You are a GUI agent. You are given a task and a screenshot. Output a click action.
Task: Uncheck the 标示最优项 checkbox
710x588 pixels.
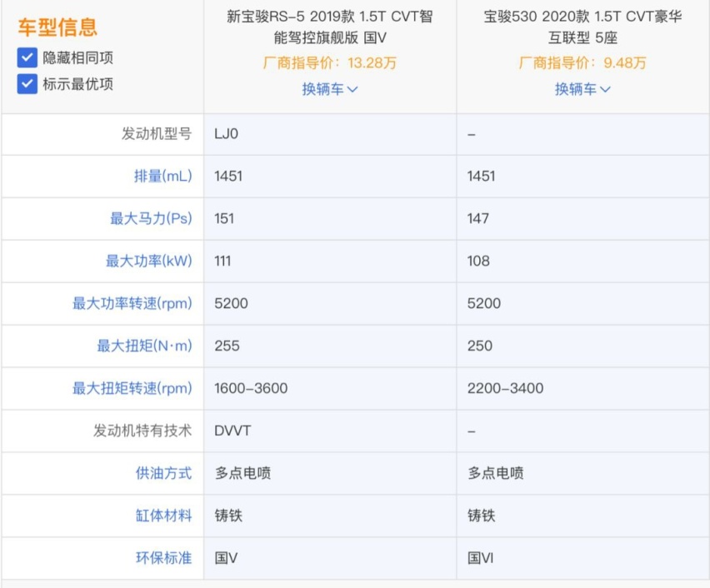[27, 84]
